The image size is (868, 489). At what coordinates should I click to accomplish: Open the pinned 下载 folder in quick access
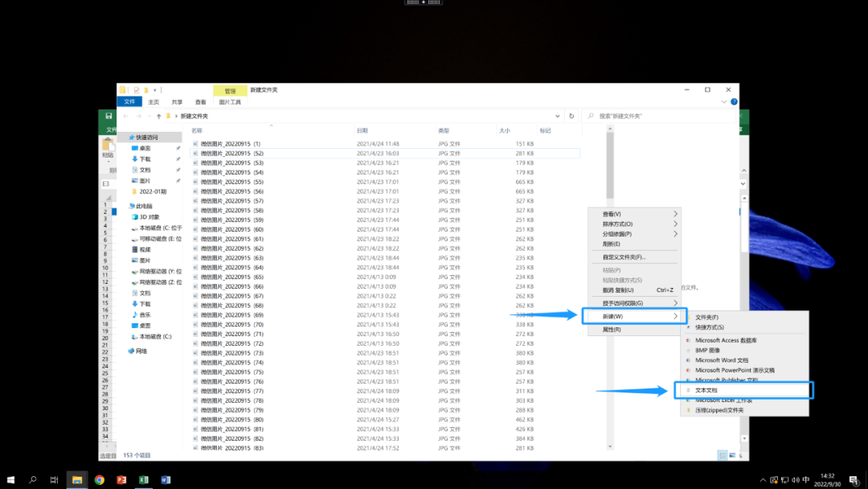145,159
